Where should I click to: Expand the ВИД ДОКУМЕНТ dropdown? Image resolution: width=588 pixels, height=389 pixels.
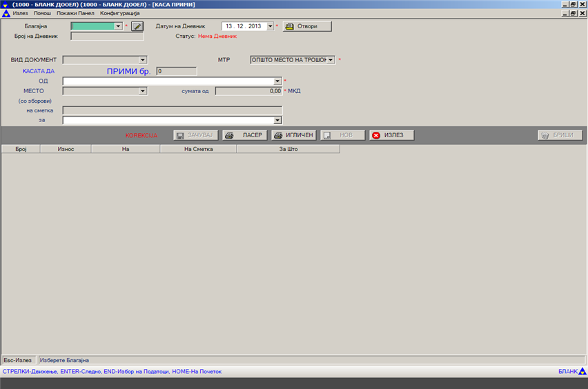click(x=143, y=60)
